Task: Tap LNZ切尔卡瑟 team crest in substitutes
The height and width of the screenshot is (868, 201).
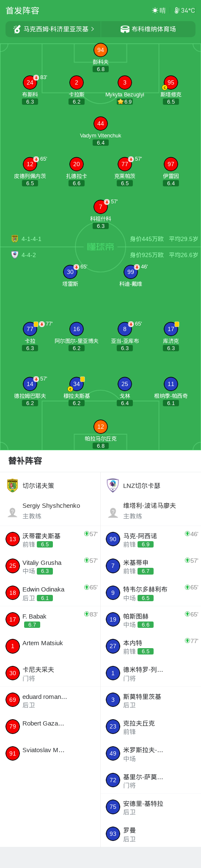Action: coord(113,485)
